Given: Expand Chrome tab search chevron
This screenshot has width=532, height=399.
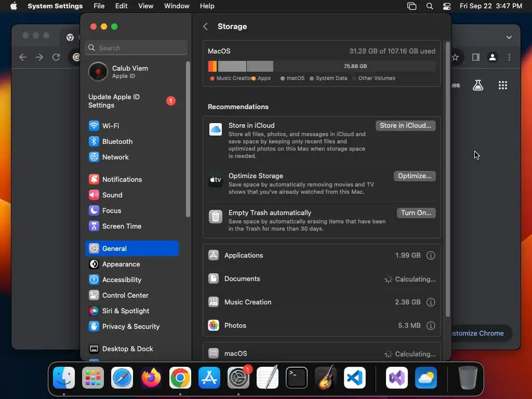Looking at the screenshot, I should coord(509,37).
